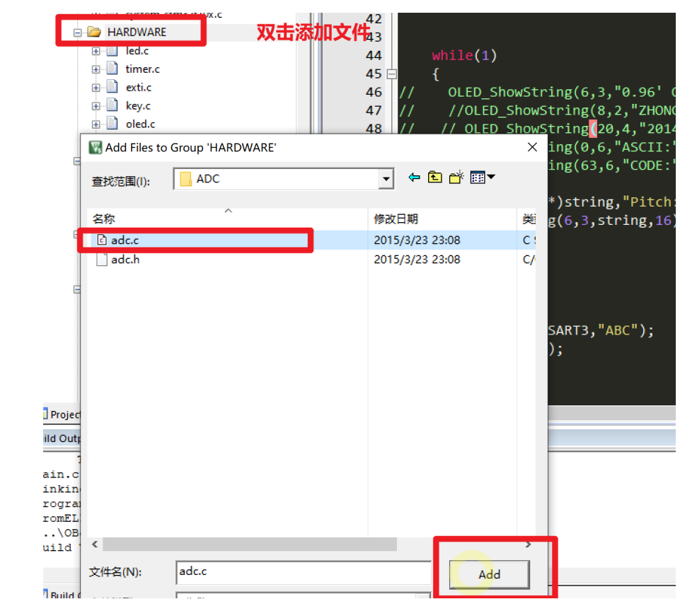Click the adc.c file icon
Screen dimensions: 697x616
[x=102, y=240]
